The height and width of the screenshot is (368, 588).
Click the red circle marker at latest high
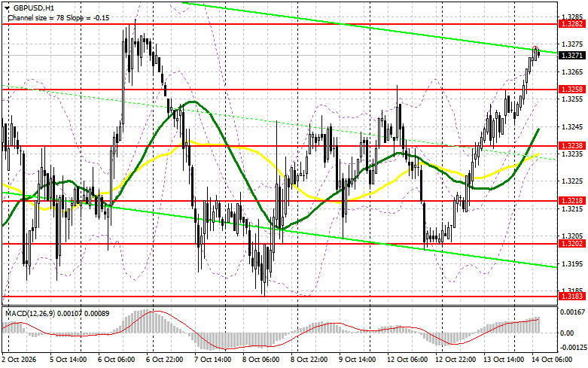point(535,49)
